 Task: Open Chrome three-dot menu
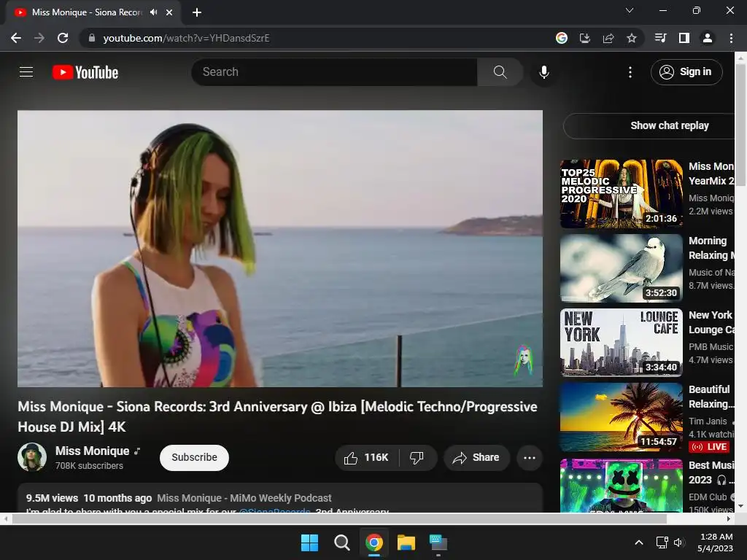coord(731,38)
